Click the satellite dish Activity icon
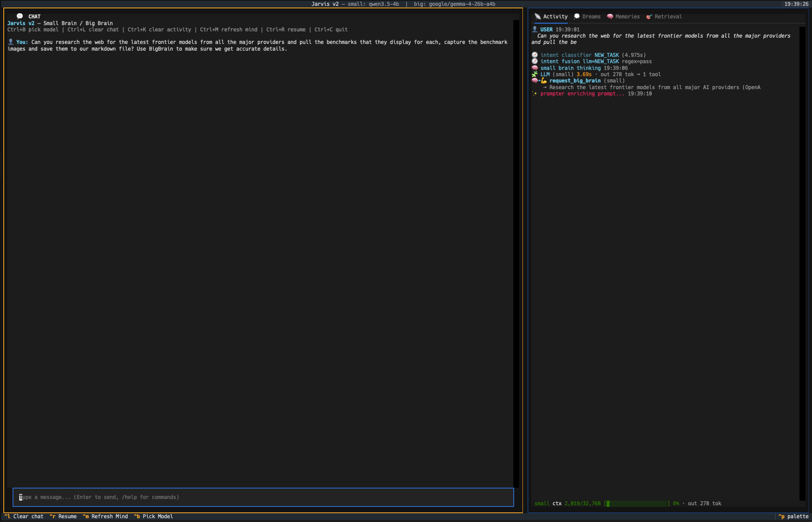 point(538,17)
